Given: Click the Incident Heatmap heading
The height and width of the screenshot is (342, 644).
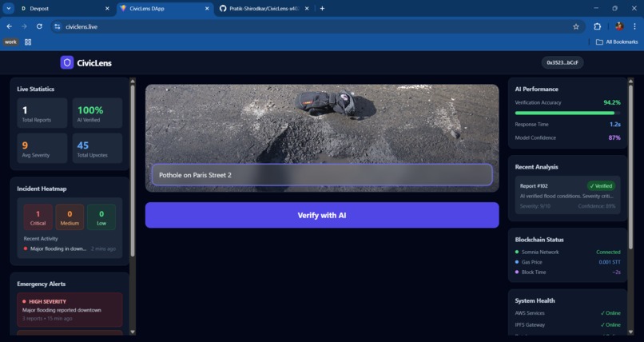Looking at the screenshot, I should (42, 189).
